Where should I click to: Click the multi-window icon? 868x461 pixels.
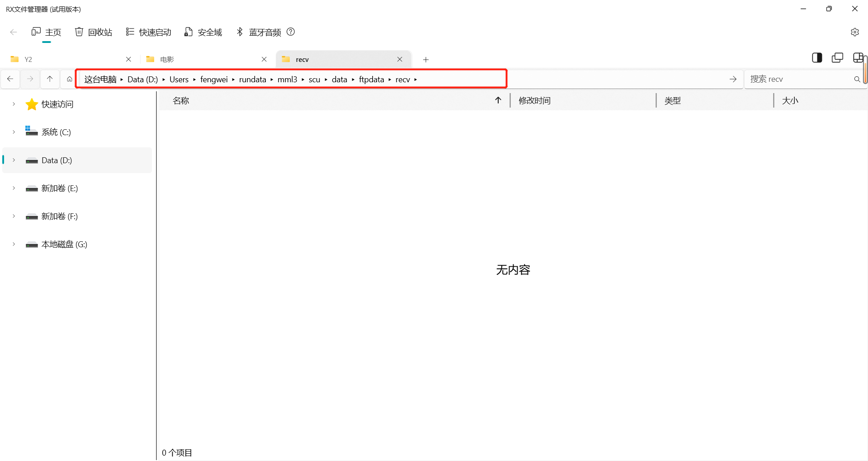click(x=837, y=58)
